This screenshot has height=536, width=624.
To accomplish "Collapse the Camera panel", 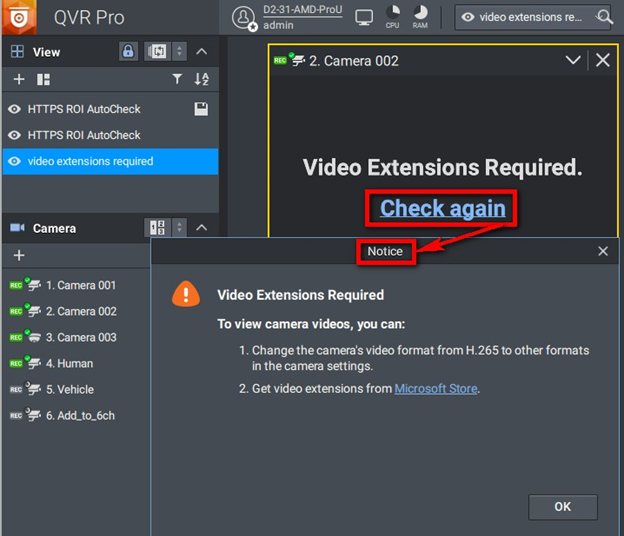I will (x=201, y=228).
